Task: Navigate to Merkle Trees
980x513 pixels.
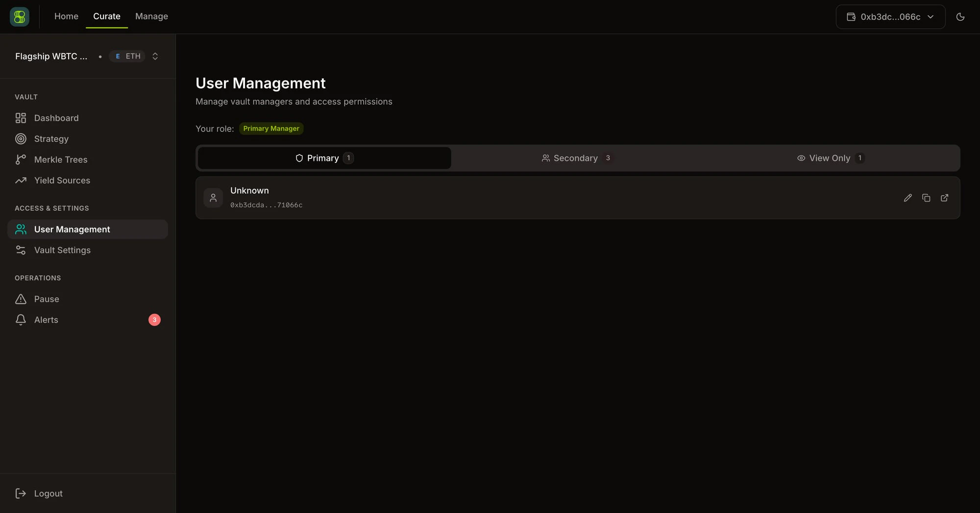Action: (87, 159)
